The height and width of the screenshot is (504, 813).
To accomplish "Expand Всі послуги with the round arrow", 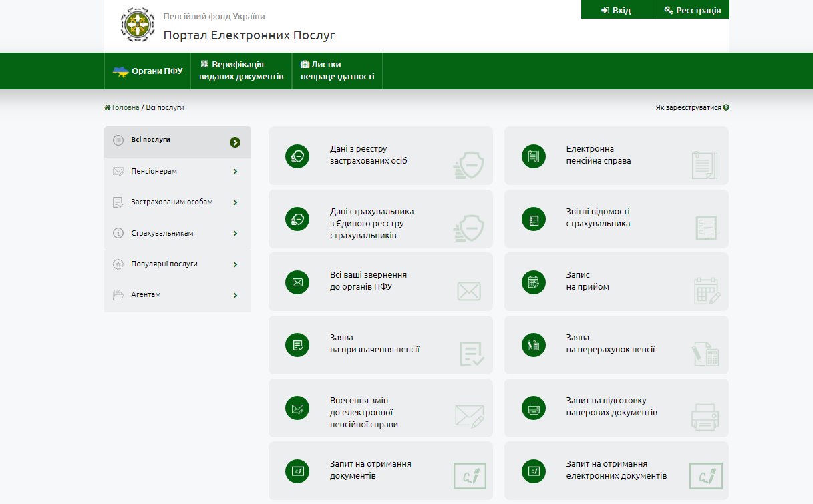I will pyautogui.click(x=235, y=142).
